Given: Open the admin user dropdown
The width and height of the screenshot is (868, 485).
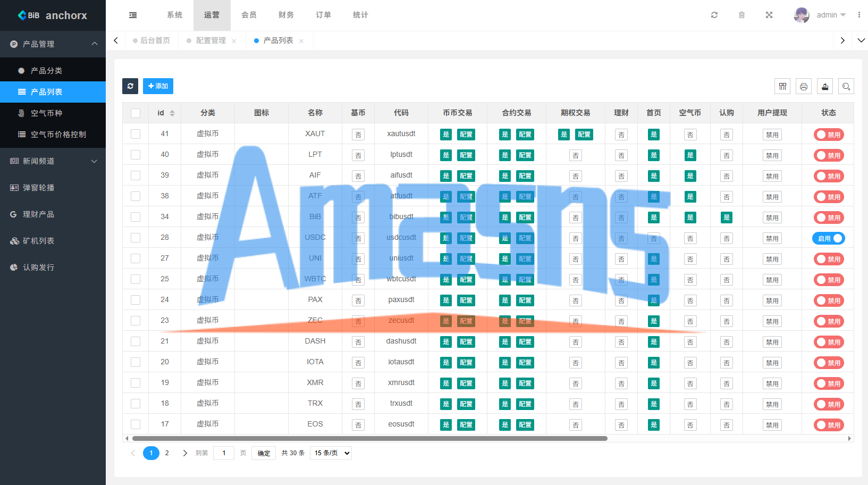Looking at the screenshot, I should [820, 15].
